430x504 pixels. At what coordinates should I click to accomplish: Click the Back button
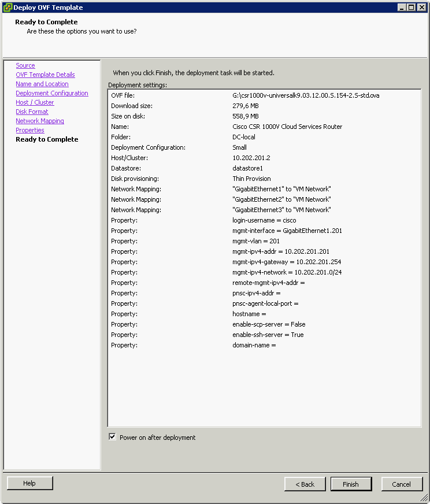[305, 484]
